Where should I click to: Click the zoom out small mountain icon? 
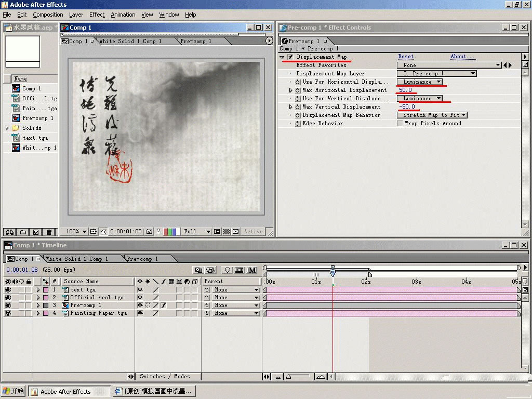278,377
